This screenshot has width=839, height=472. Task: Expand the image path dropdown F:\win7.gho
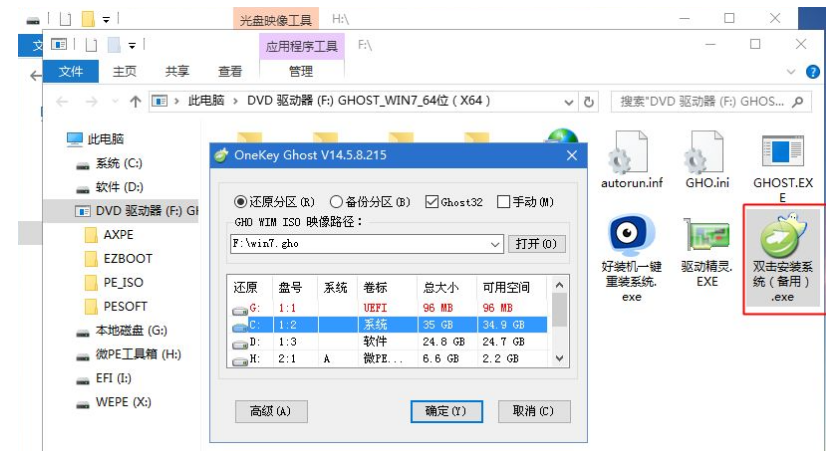click(496, 244)
